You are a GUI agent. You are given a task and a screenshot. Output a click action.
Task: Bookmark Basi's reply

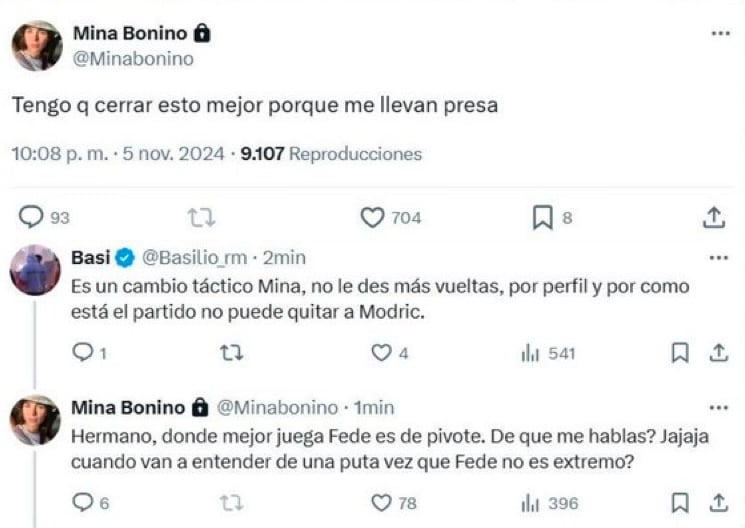tap(680, 353)
